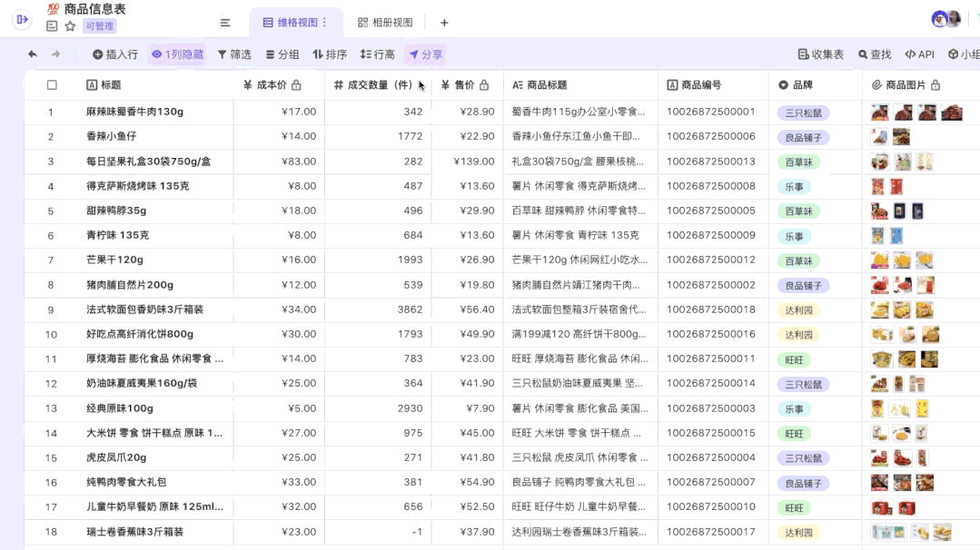Open the 筛选 filter tool

tap(234, 54)
